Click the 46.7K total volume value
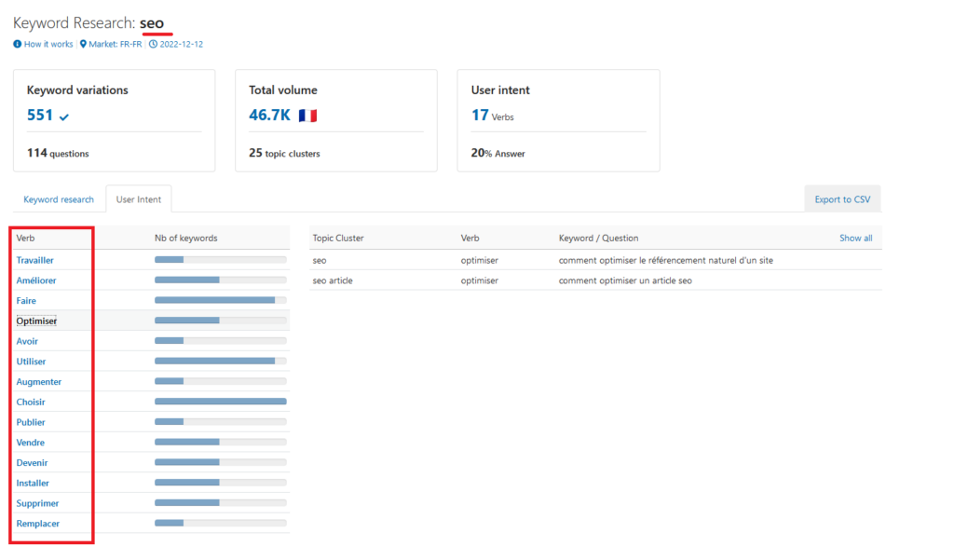 [x=269, y=116]
